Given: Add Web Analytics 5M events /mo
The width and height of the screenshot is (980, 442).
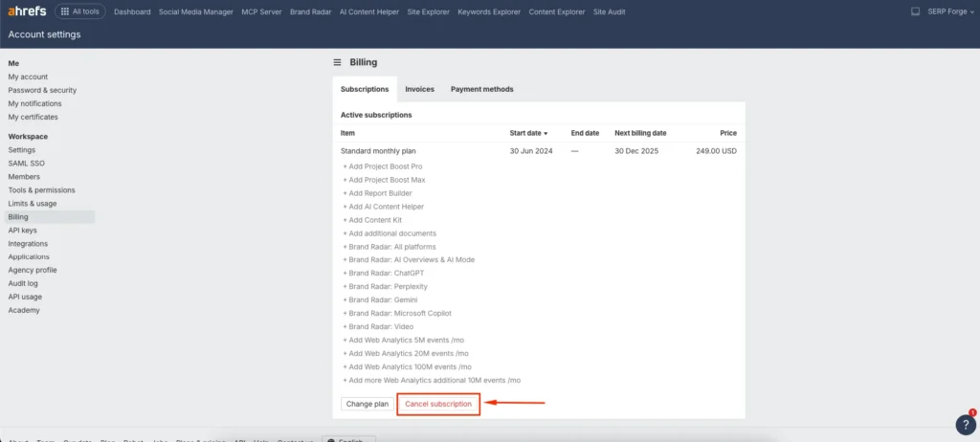Looking at the screenshot, I should 403,340.
